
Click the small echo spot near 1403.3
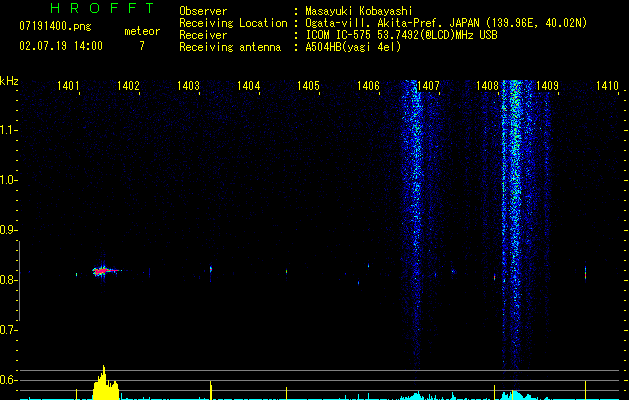click(x=211, y=269)
